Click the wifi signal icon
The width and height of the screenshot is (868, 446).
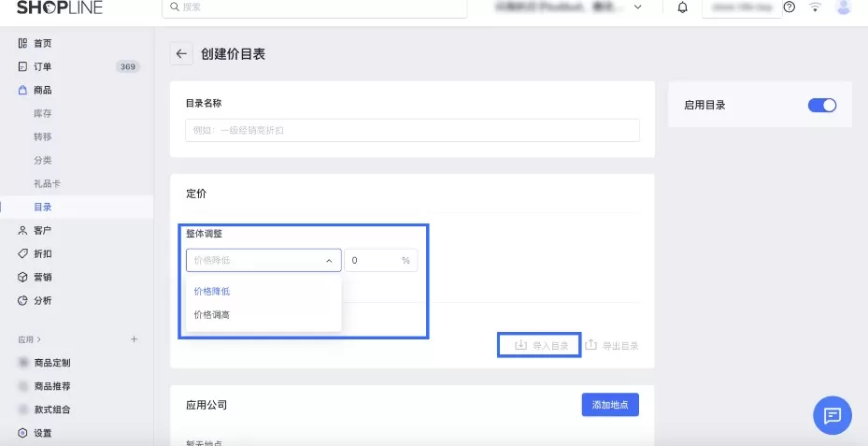click(x=815, y=7)
